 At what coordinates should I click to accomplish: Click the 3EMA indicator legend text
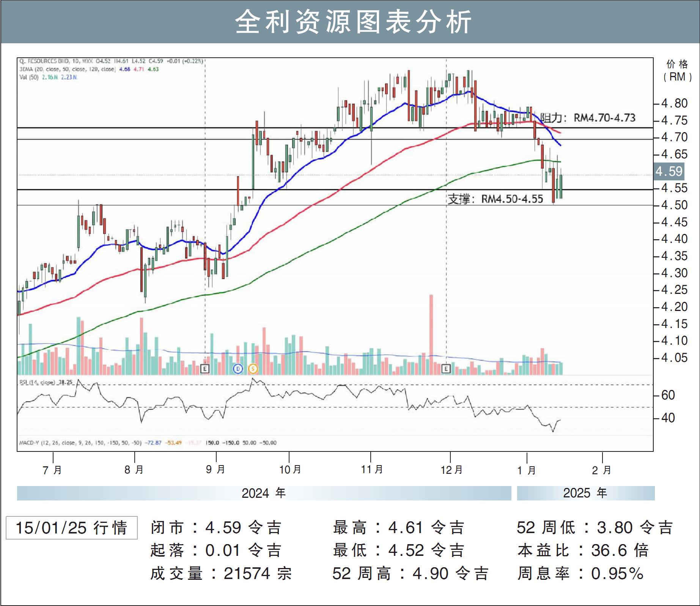89,69
